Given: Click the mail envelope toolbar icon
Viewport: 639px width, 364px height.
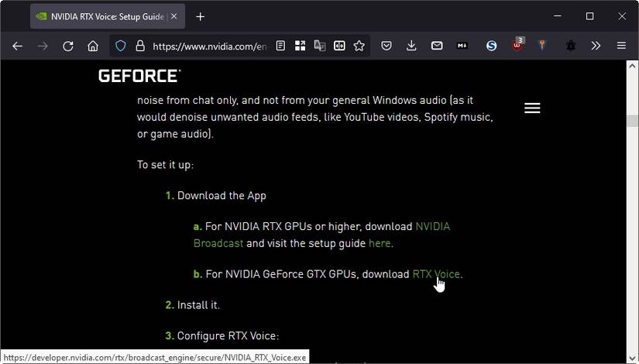Looking at the screenshot, I should [437, 46].
